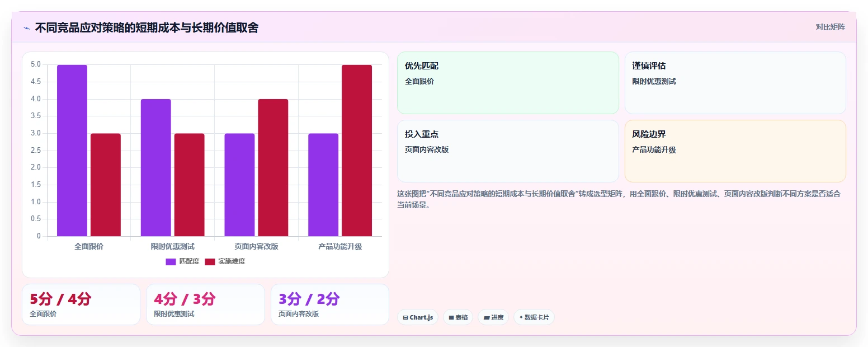868x347 pixels.
Task: Click the red 实施难度 legend swatch
Action: point(210,261)
